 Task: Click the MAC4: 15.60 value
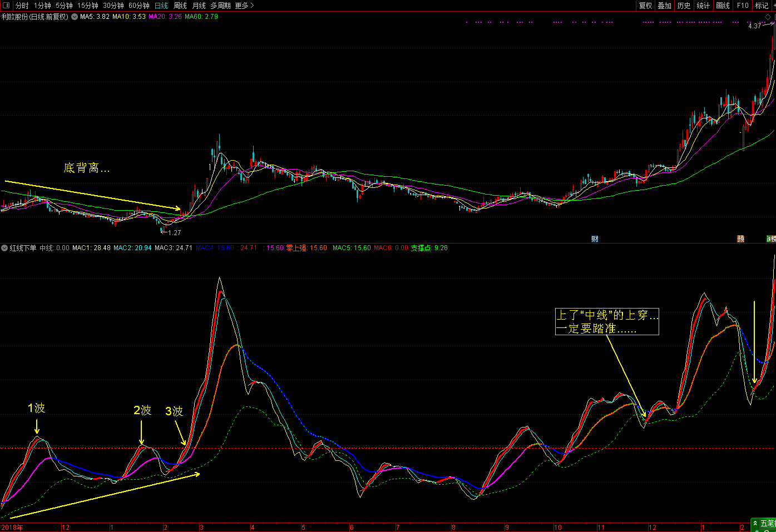[215, 248]
